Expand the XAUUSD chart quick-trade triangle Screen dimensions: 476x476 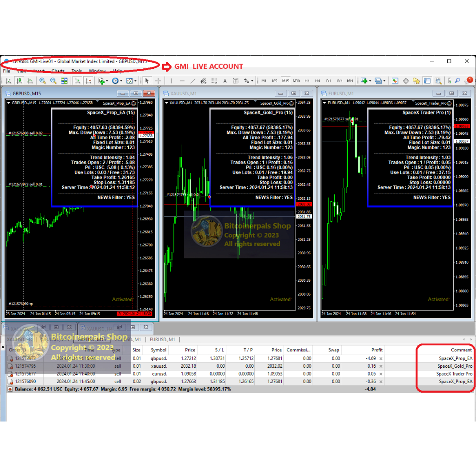[166, 103]
